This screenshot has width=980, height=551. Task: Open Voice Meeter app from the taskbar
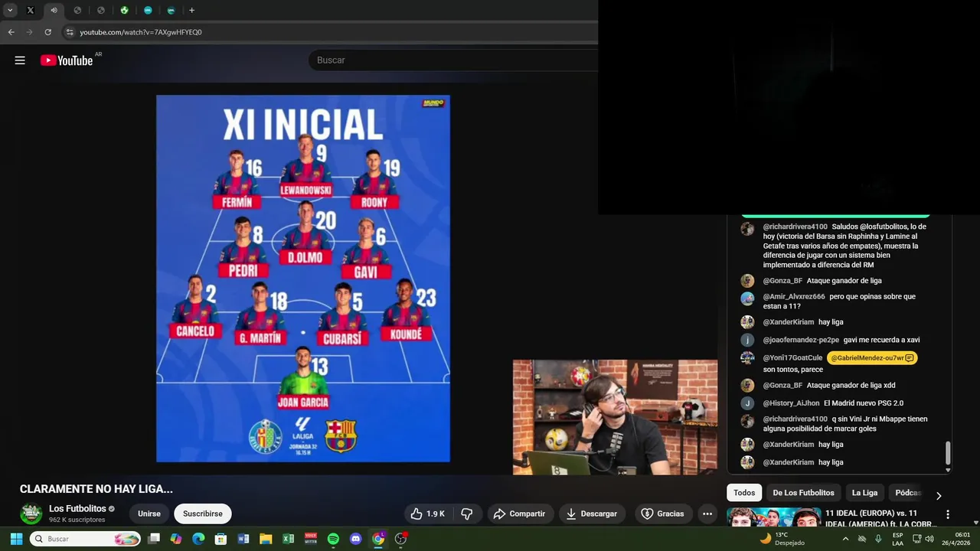point(311,539)
